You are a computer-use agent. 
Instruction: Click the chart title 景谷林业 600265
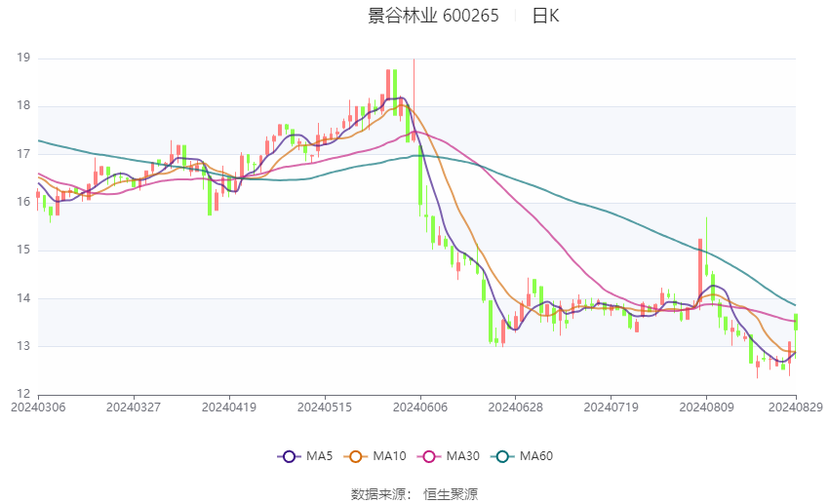[x=433, y=16]
